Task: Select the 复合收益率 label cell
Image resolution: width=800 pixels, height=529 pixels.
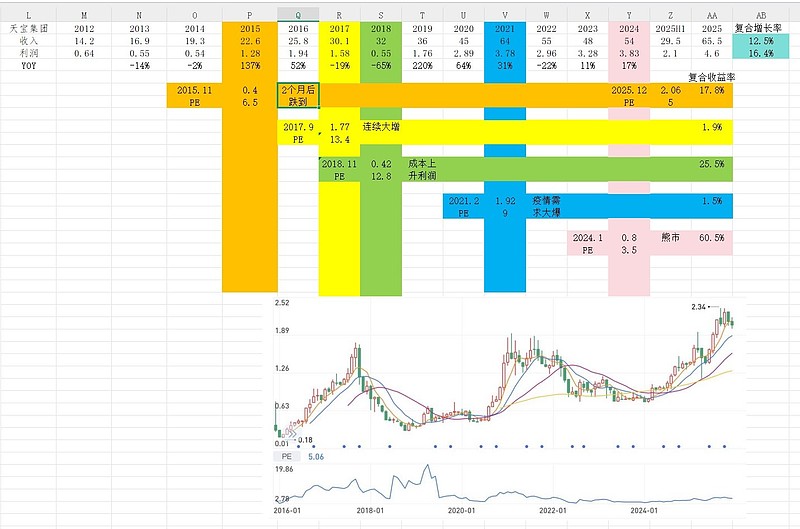Action: pos(712,78)
